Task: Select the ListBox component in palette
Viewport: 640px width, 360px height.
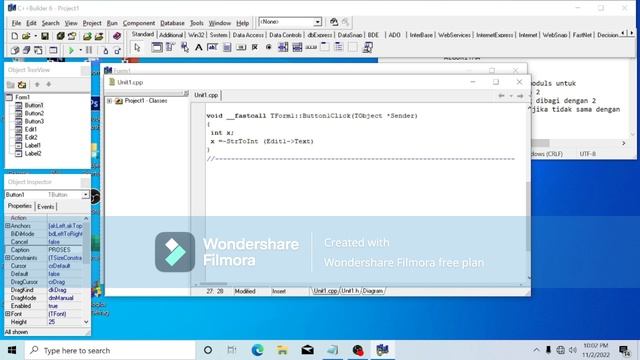Action: click(x=283, y=47)
